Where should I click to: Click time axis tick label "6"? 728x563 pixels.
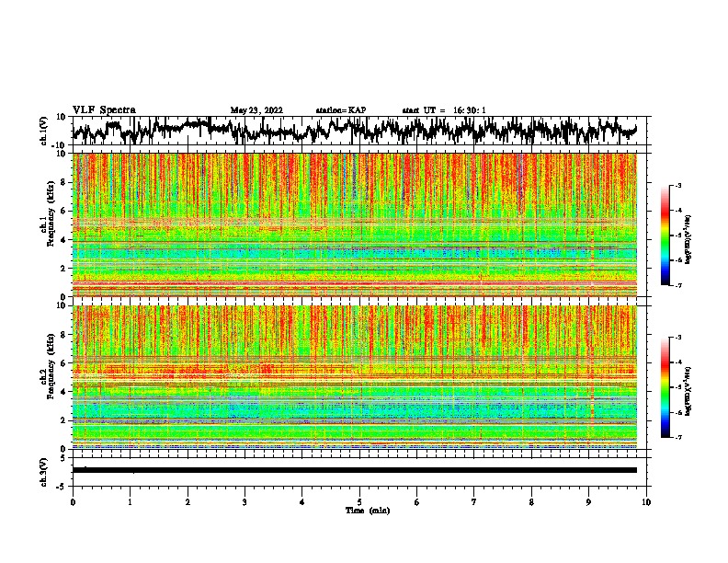(x=417, y=502)
